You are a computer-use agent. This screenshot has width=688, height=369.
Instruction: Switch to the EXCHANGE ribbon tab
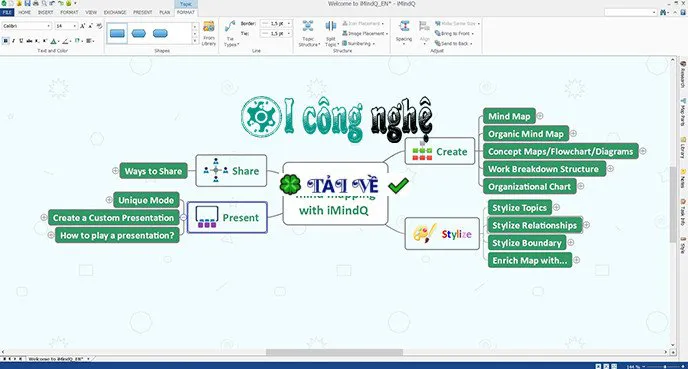[x=115, y=12]
